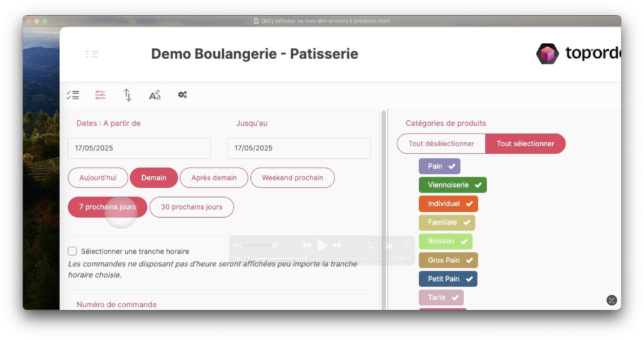Screen dimensions: 644x340
Task: Click 'Tout désélectionner' button
Action: click(x=441, y=144)
